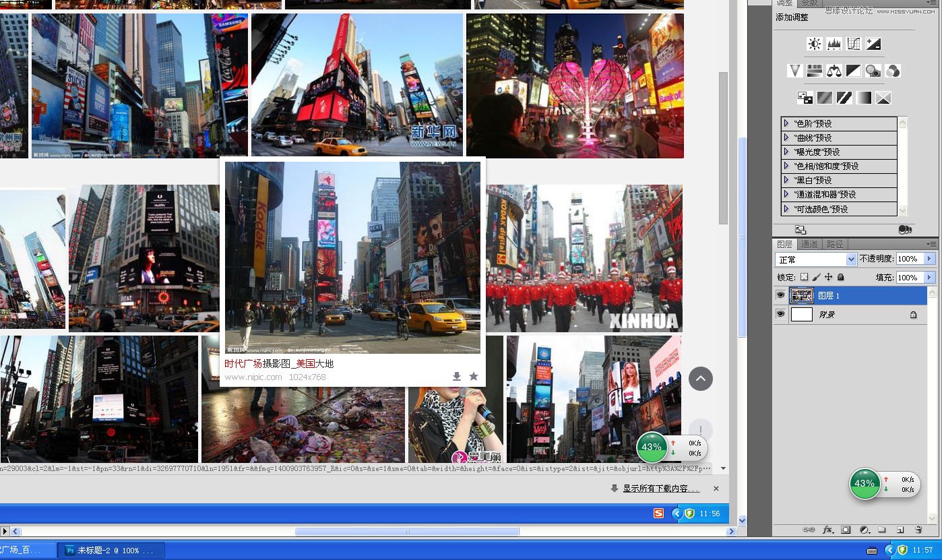
Task: Expand the "色相/饱和度" 预设 list
Action: coord(786,166)
